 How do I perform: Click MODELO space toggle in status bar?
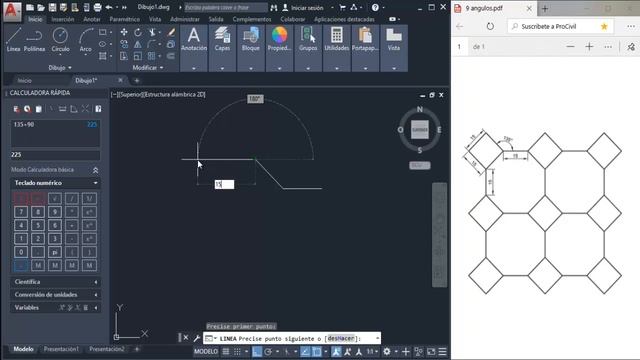pyautogui.click(x=206, y=351)
